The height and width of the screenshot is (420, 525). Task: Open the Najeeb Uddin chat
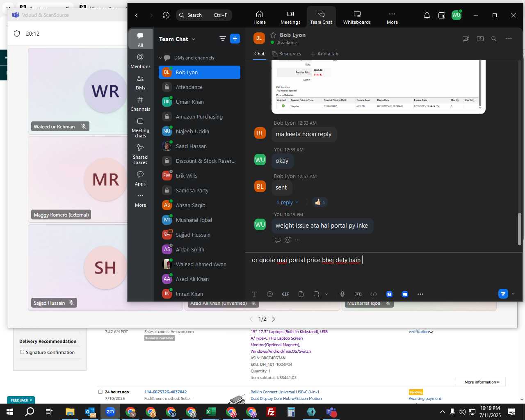[199, 131]
